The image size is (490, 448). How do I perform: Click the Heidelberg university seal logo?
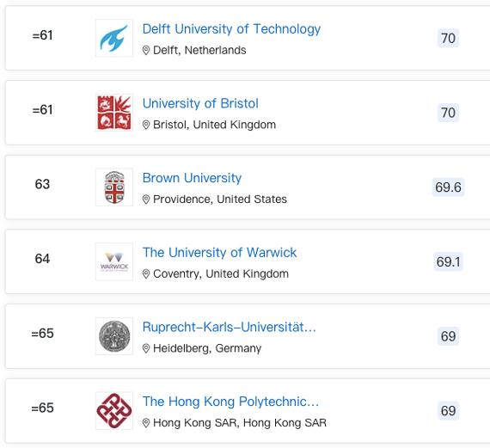[114, 336]
